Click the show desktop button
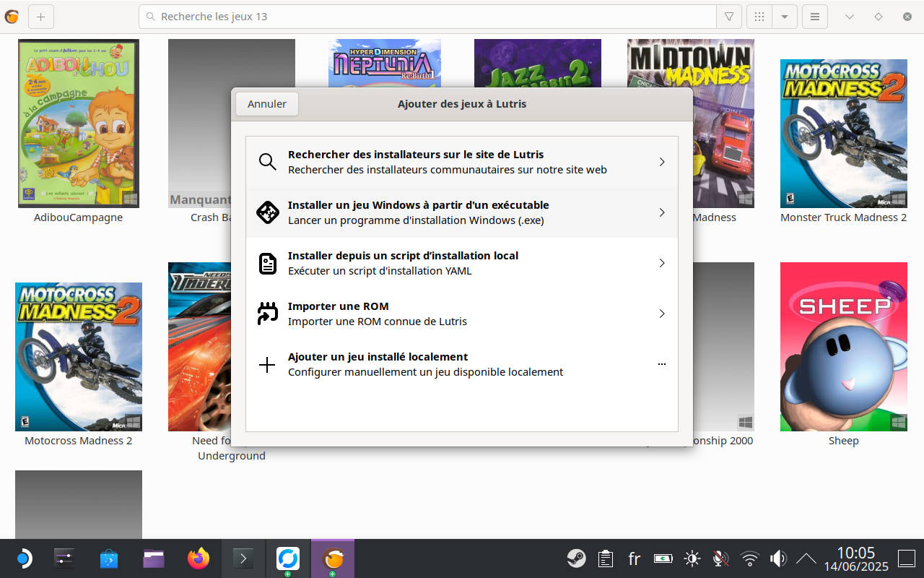 (906, 558)
